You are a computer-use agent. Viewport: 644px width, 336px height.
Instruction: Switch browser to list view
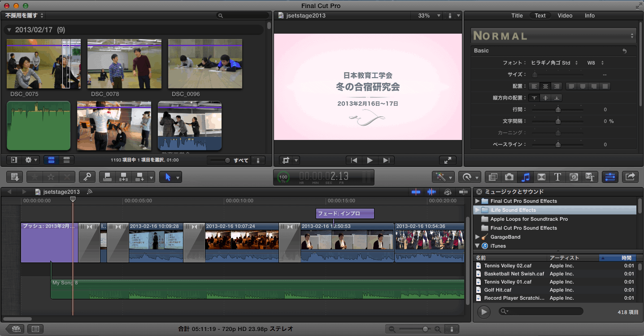(x=67, y=160)
